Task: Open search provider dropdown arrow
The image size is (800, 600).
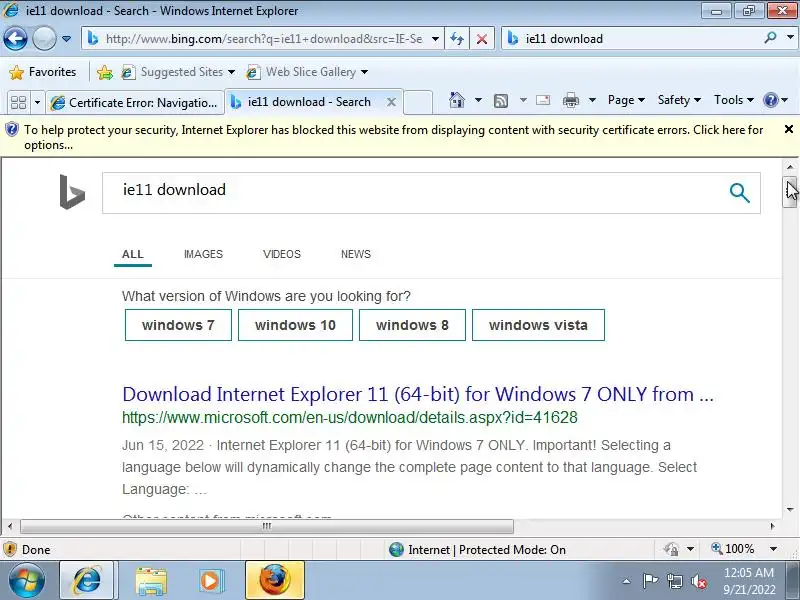Action: (x=790, y=38)
